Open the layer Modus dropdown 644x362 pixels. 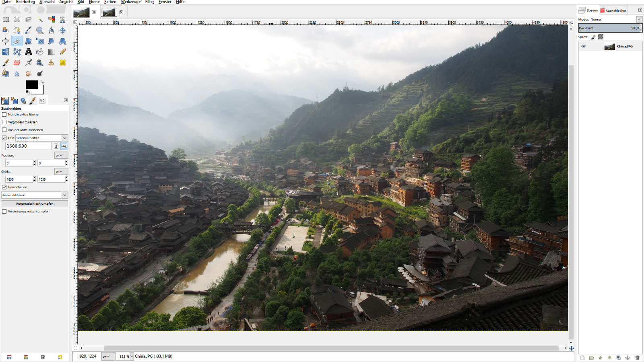click(x=639, y=19)
